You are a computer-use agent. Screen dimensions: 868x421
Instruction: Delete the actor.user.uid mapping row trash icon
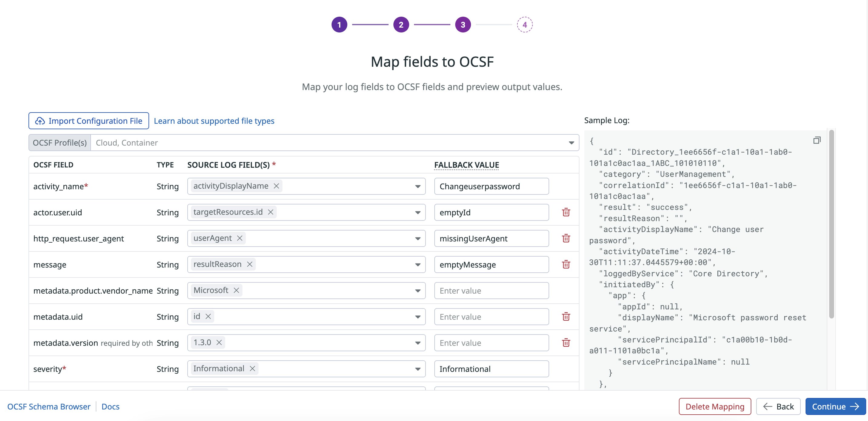click(x=566, y=213)
